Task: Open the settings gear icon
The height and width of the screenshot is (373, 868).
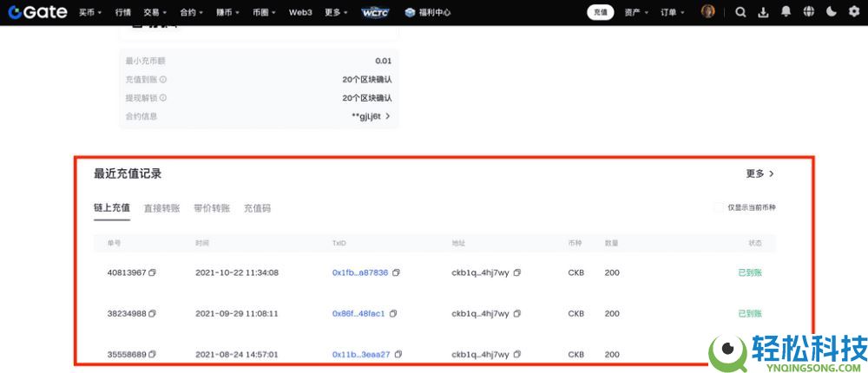Action: [854, 11]
